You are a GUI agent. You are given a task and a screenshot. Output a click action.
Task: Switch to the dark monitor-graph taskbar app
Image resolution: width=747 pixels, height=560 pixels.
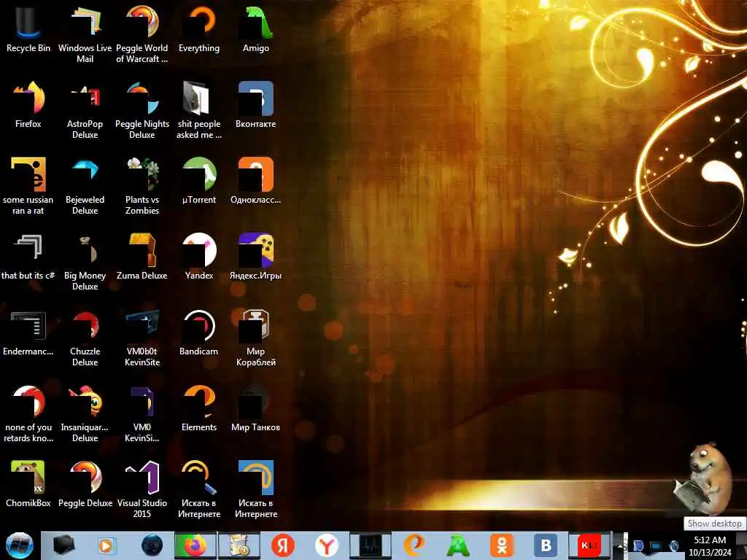point(370,545)
